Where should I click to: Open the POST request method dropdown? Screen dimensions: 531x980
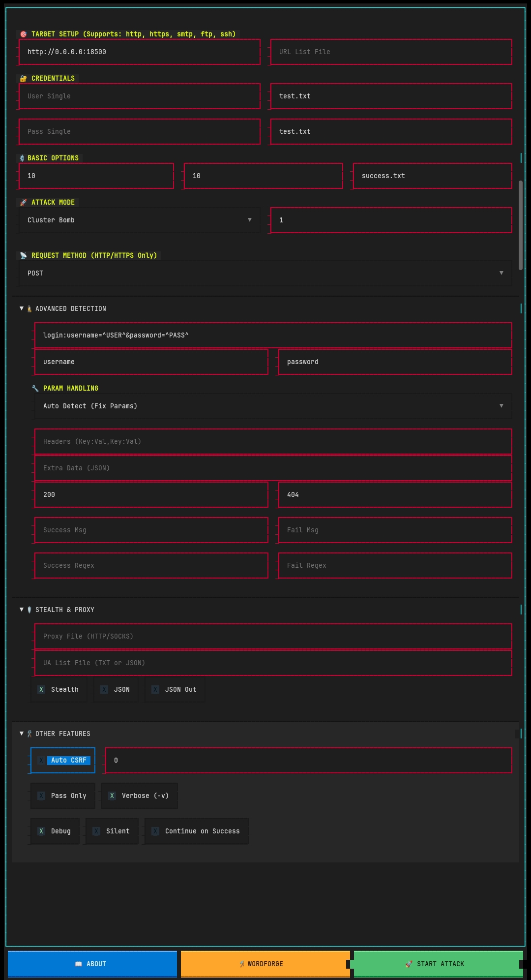(x=265, y=273)
